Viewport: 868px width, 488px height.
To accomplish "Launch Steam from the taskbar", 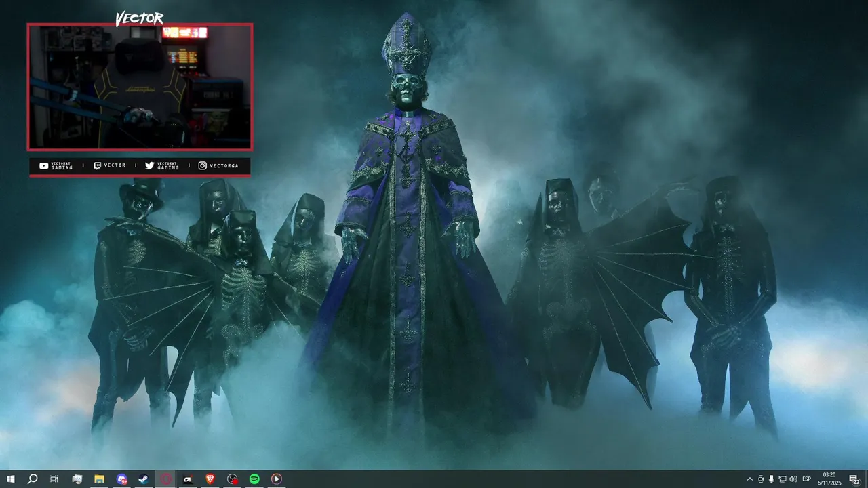I will (x=144, y=479).
